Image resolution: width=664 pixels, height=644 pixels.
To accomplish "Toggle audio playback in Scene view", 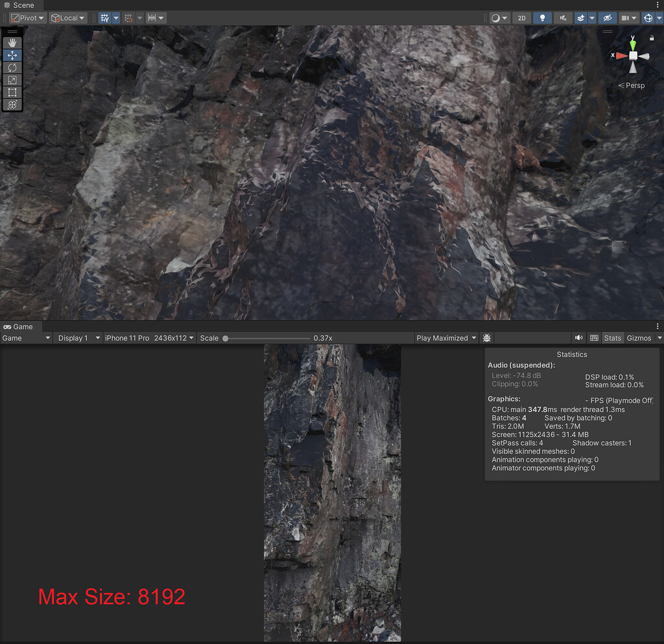I will 563,18.
